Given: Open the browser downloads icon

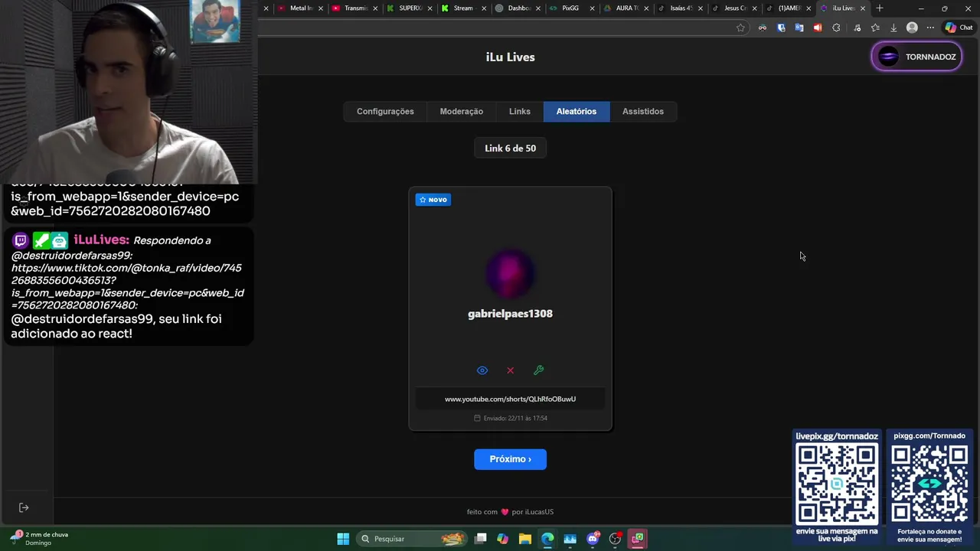Looking at the screenshot, I should tap(893, 28).
